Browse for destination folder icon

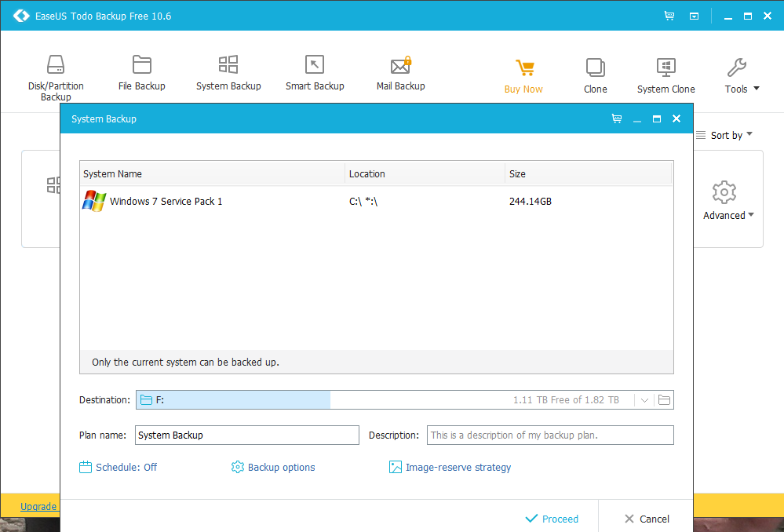[664, 400]
